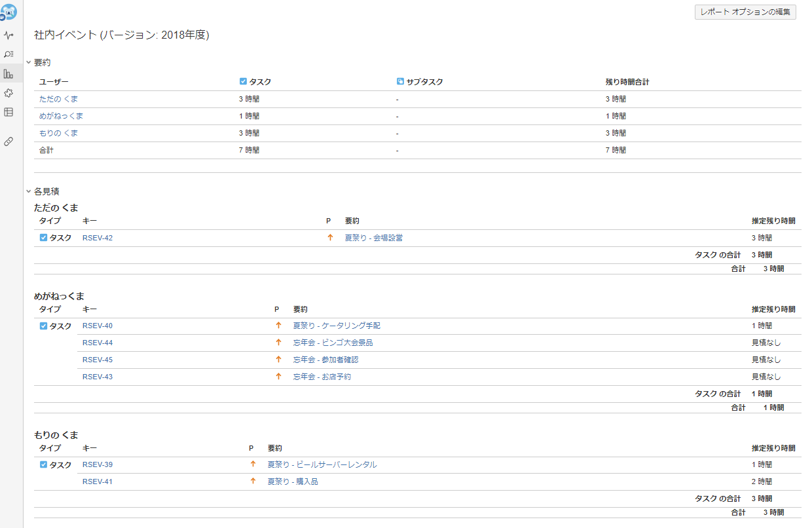Click the ただの くま section heading under 各見積
The image size is (812, 528).
[x=56, y=208]
